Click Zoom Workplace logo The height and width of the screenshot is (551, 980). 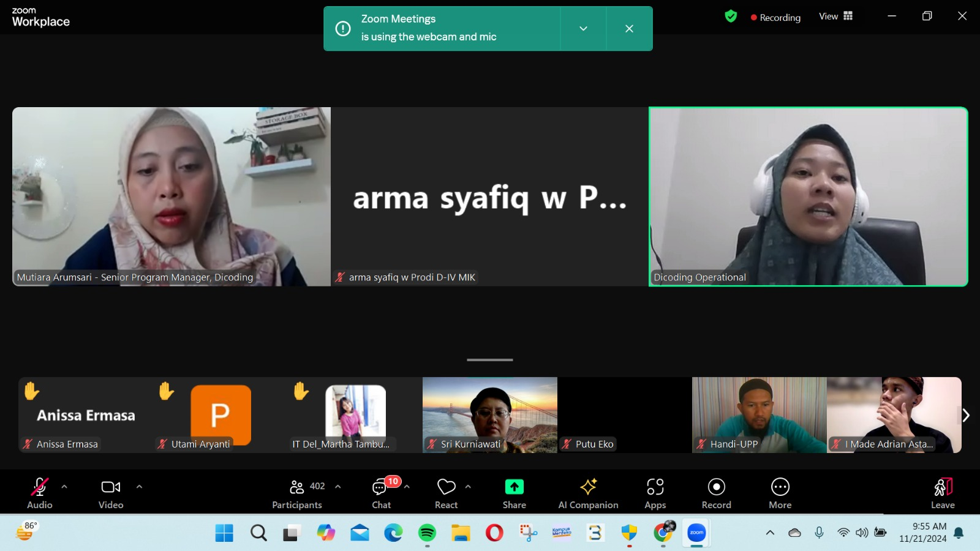click(x=41, y=17)
